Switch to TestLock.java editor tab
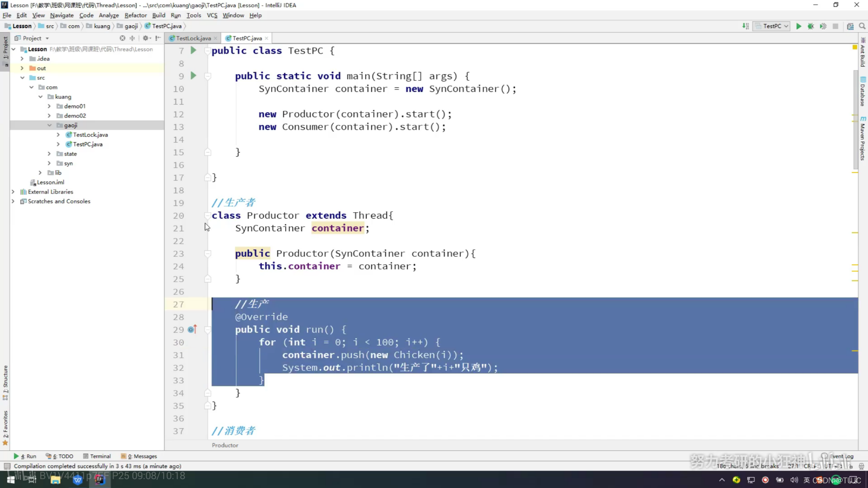 pyautogui.click(x=193, y=38)
